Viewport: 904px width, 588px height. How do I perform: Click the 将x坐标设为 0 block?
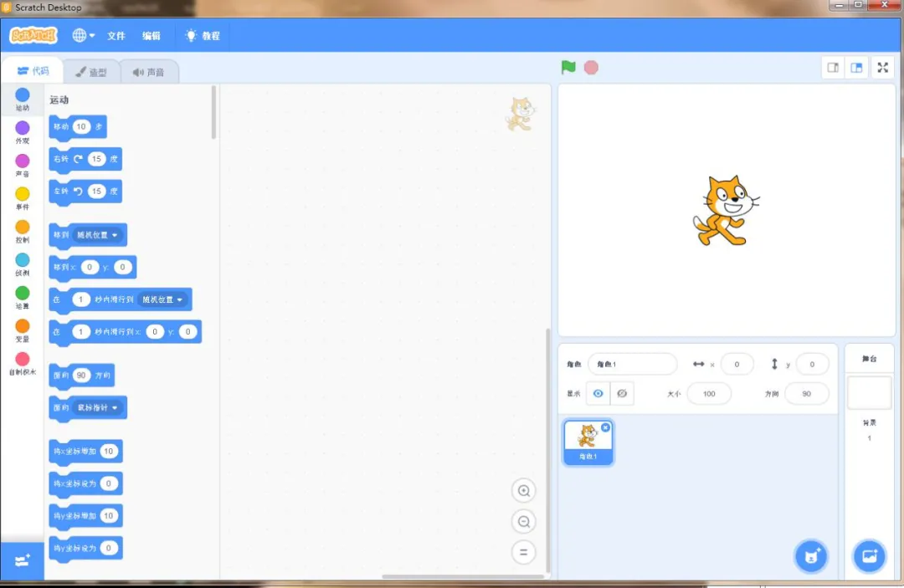click(x=85, y=483)
